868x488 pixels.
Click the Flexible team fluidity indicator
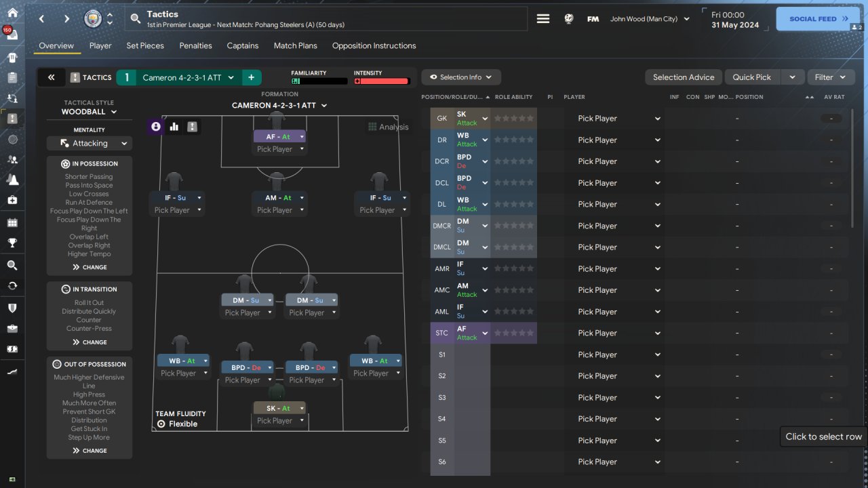coord(177,424)
